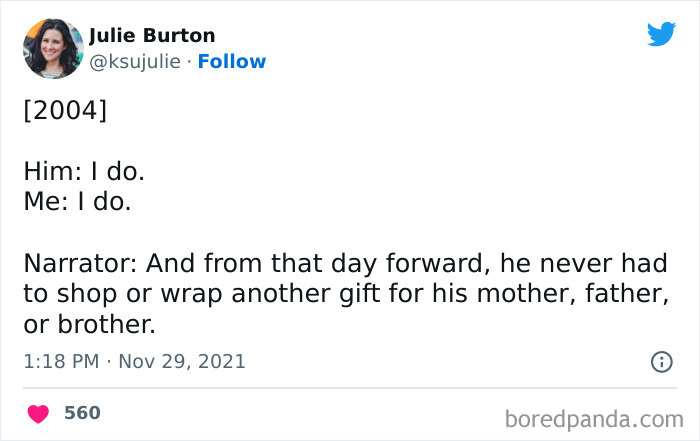The width and height of the screenshot is (700, 441).
Task: Follow Julie Burton
Action: (232, 61)
